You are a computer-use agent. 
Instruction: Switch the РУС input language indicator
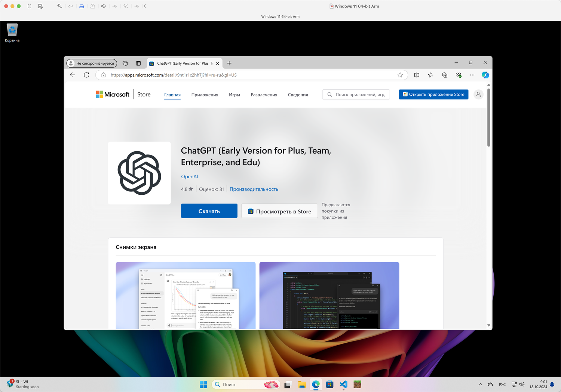(502, 385)
